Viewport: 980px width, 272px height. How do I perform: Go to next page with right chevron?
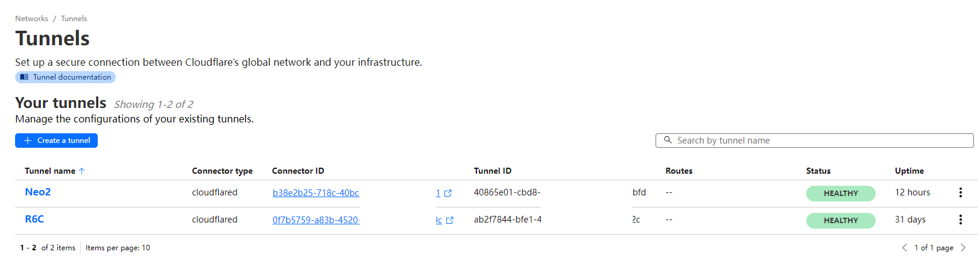coord(963,248)
